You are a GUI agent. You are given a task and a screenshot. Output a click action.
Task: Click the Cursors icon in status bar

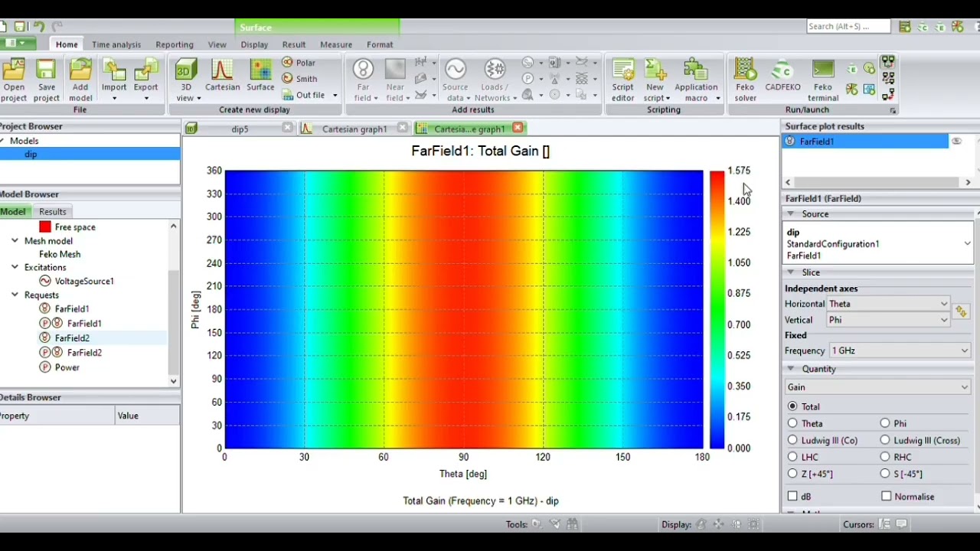pyautogui.click(x=884, y=524)
